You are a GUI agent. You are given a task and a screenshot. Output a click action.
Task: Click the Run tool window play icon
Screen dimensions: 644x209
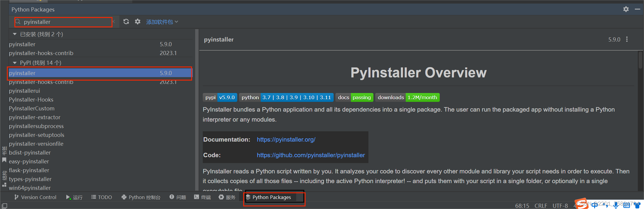68,197
